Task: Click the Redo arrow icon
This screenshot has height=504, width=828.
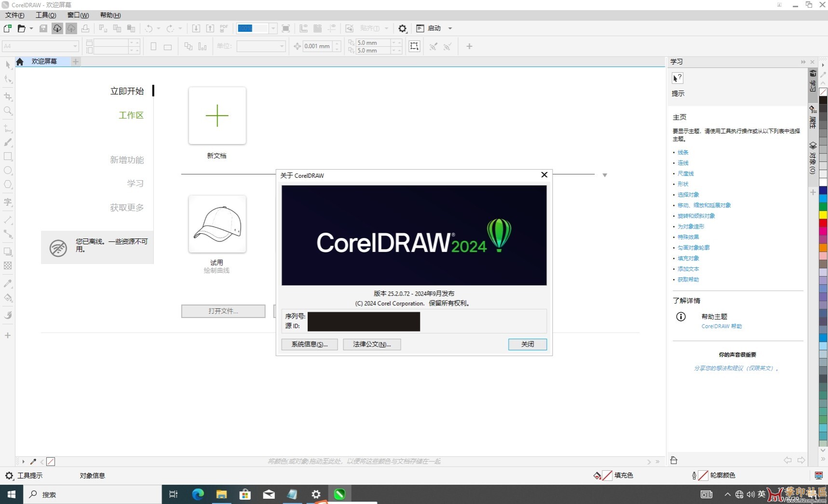Action: tap(170, 28)
